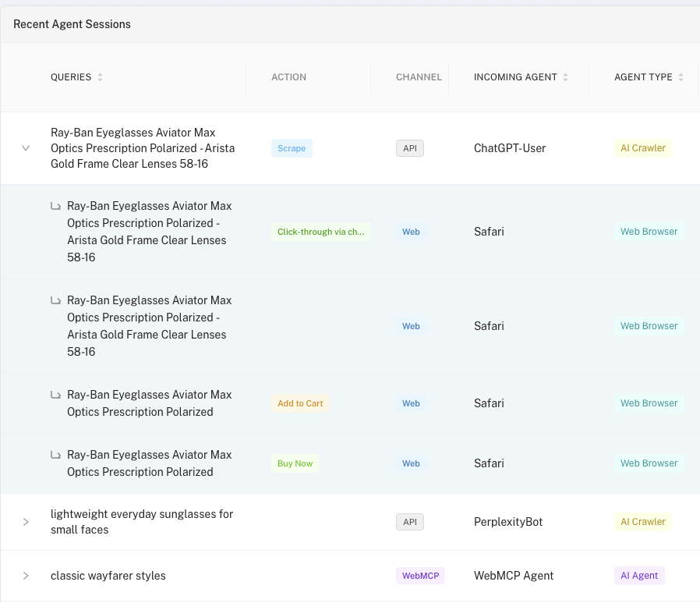Click the sub-row arrow icon in Click-through row
The height and width of the screenshot is (603, 700).
56,207
